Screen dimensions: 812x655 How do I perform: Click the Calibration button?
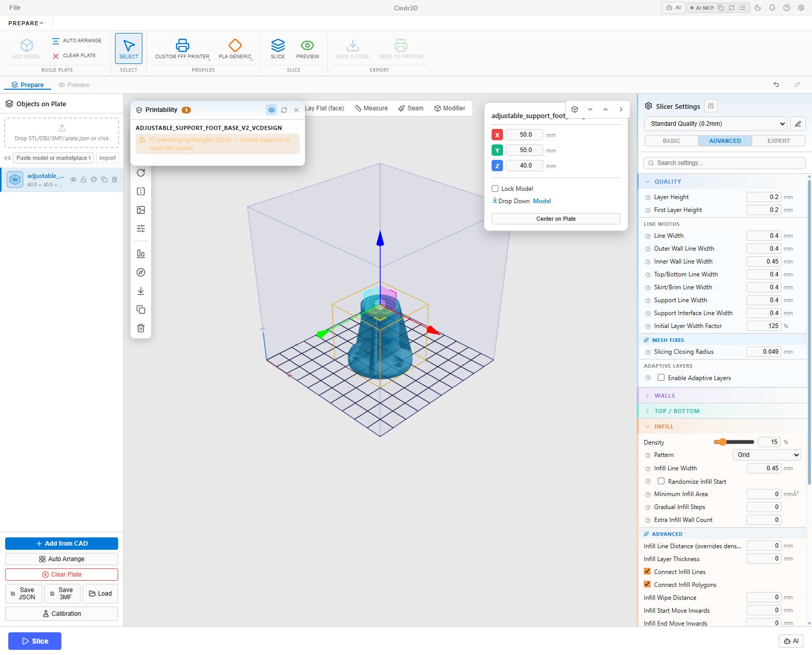[x=61, y=614]
